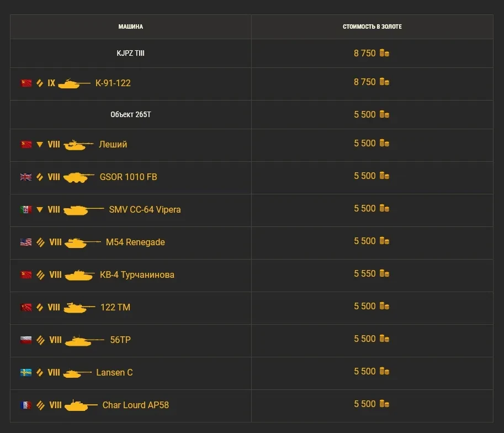
Task: Click the Polish flag next to 56TP
Action: point(26,340)
